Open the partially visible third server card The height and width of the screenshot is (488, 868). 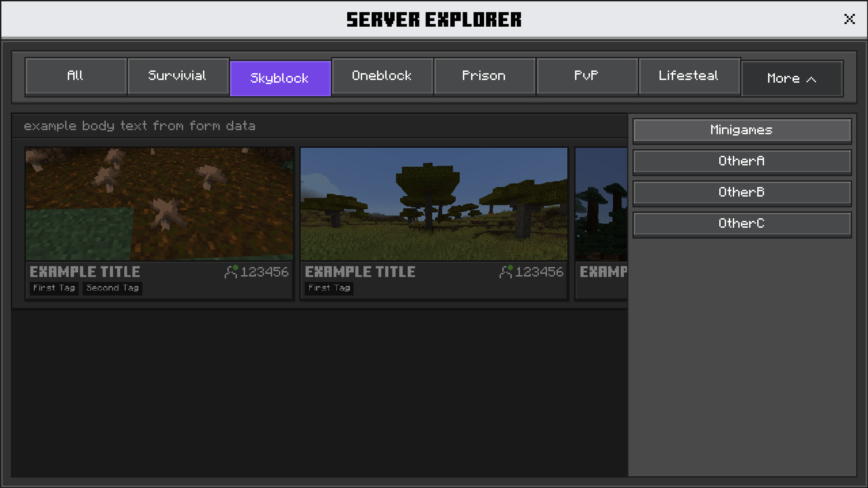tap(601, 224)
